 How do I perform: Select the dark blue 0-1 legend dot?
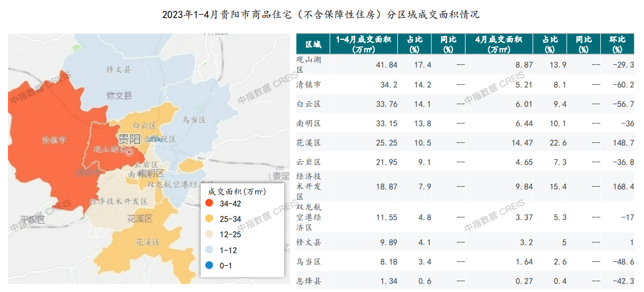[209, 266]
